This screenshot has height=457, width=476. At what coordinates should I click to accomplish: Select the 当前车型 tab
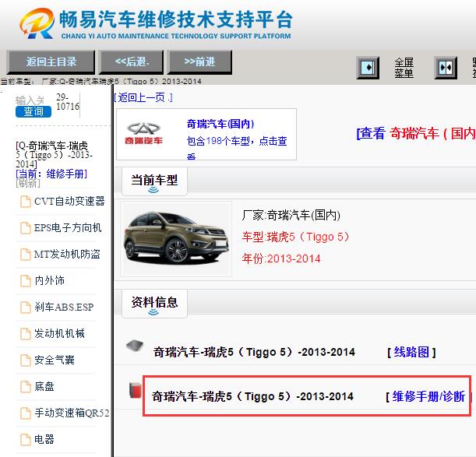(154, 181)
